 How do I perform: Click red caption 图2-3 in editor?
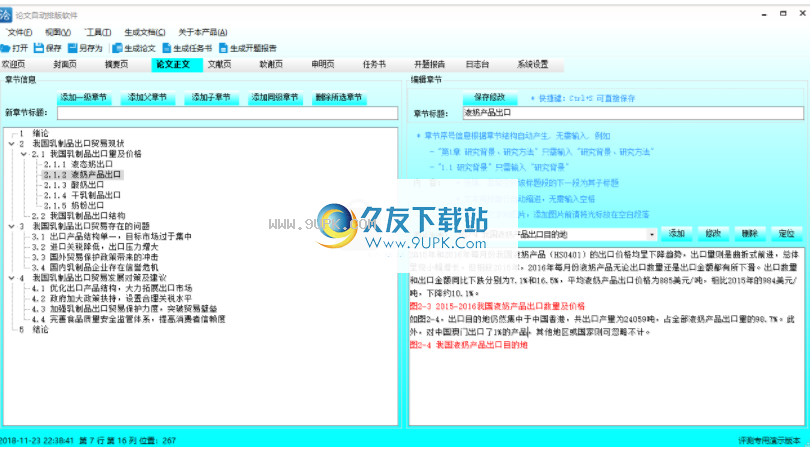point(497,306)
